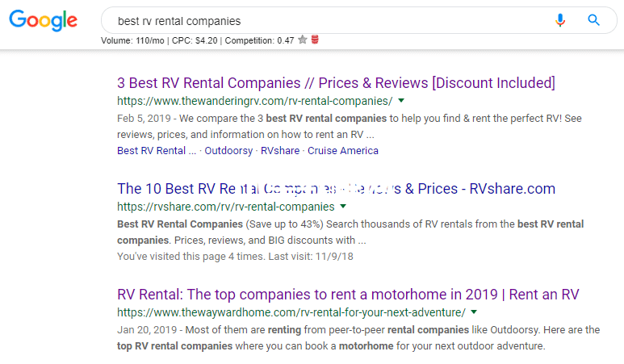
Task: Click the Google logo
Action: click(x=44, y=21)
